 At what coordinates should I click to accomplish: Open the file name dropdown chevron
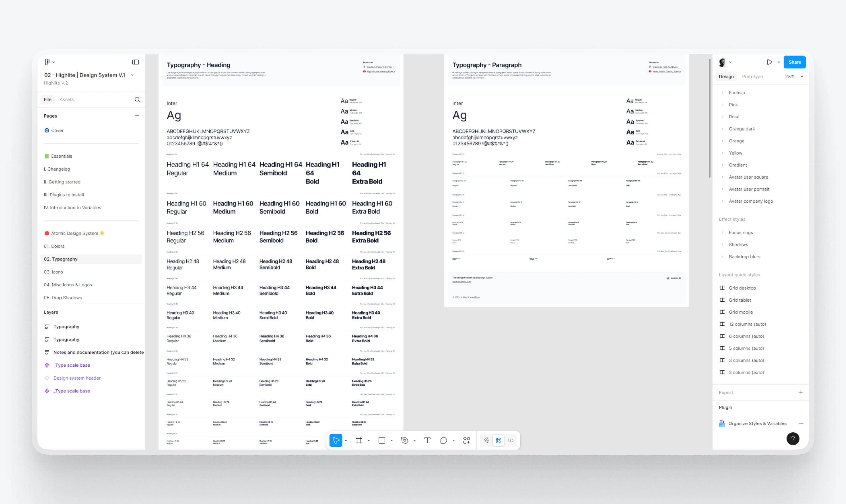pos(132,75)
